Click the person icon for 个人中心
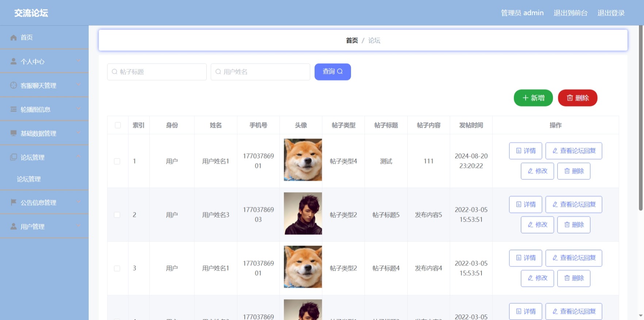This screenshot has width=644, height=320. point(14,61)
